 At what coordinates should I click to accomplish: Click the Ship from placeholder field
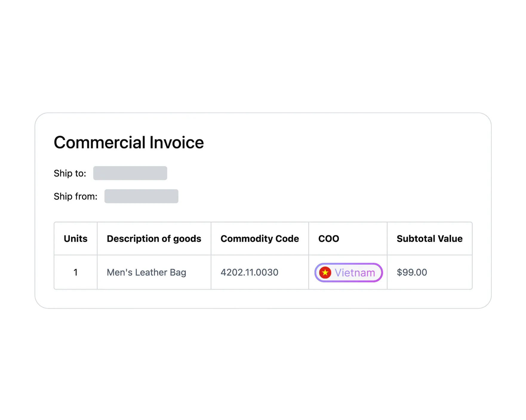point(141,196)
